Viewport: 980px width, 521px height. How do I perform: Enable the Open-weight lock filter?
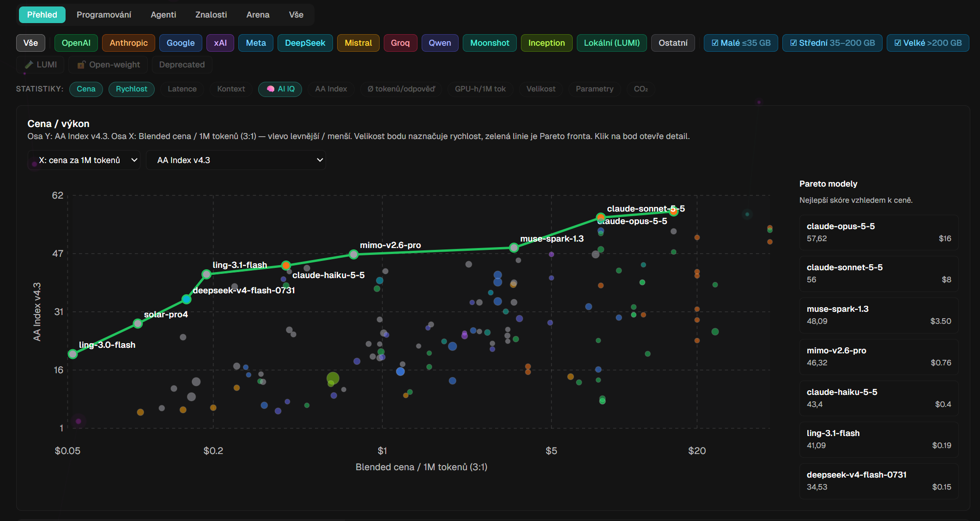108,65
